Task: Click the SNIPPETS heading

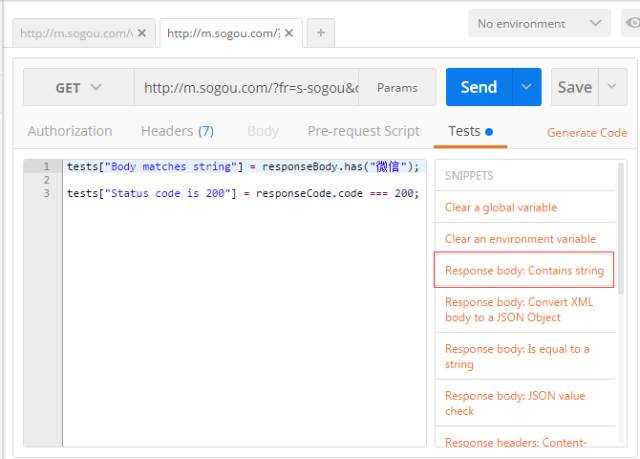Action: [x=469, y=176]
